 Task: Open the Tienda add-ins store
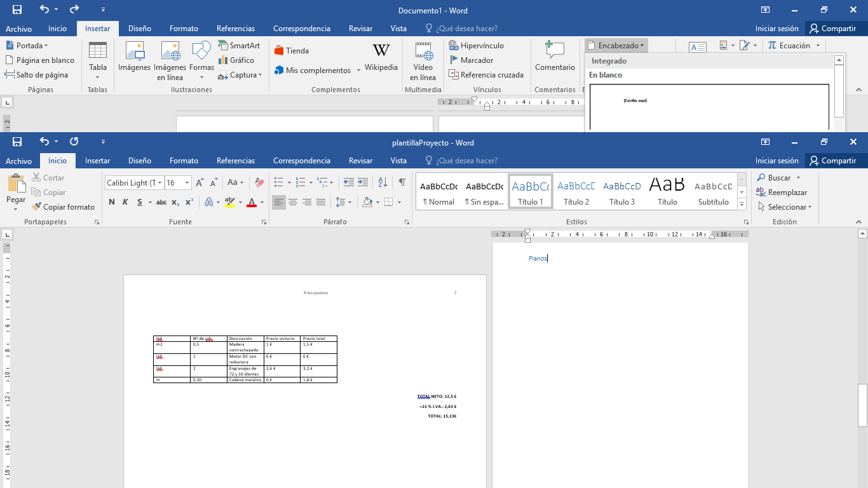[x=292, y=51]
